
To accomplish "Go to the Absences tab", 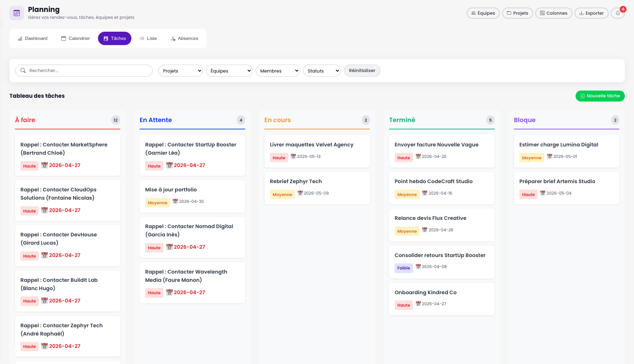I will [185, 39].
